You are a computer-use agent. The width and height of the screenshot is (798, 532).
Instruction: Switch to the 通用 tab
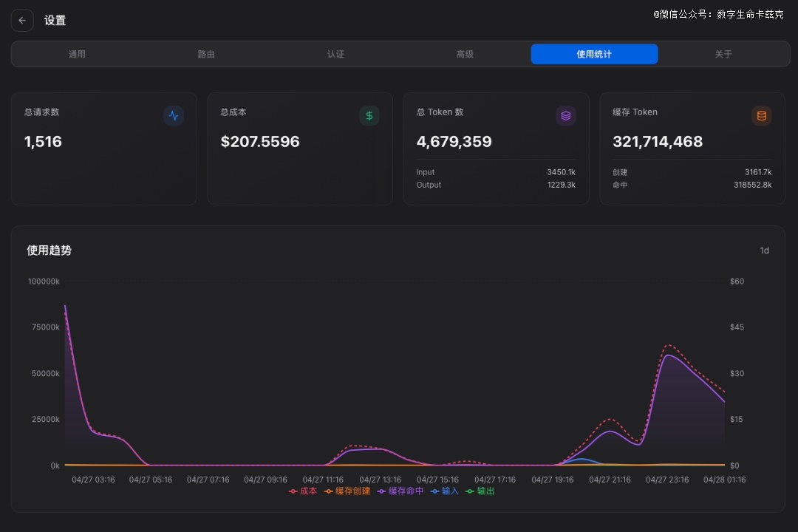[77, 54]
